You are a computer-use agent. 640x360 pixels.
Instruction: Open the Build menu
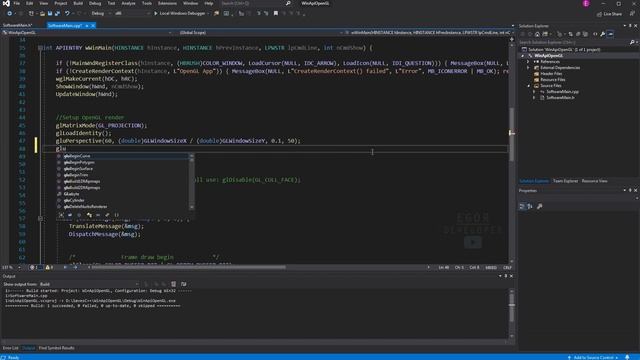click(78, 3)
